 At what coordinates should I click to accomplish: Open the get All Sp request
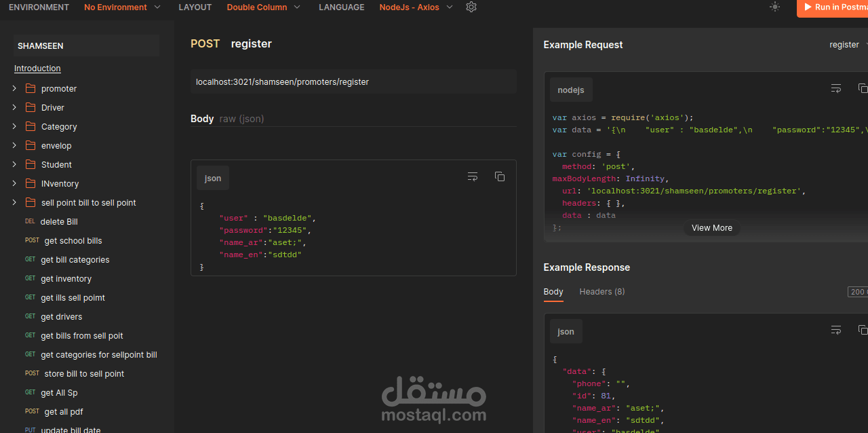60,392
